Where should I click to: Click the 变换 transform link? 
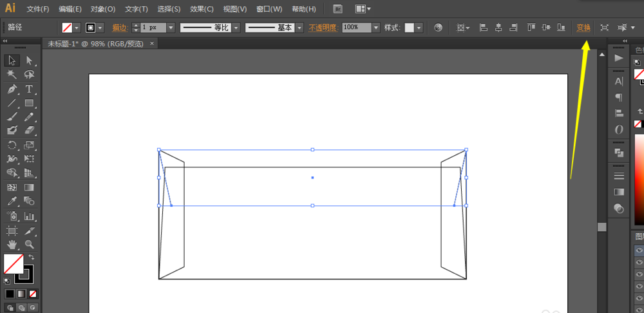(x=583, y=28)
